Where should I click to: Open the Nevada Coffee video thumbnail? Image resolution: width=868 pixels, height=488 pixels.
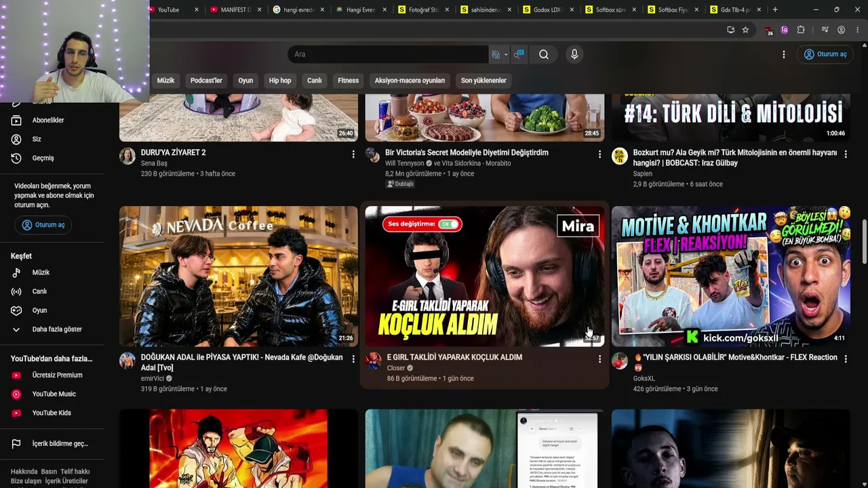239,277
